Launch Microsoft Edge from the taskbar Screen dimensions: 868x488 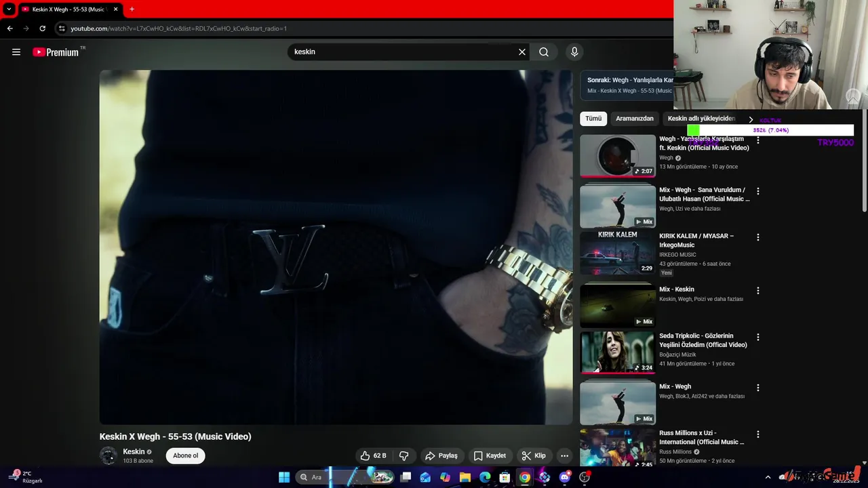[485, 477]
